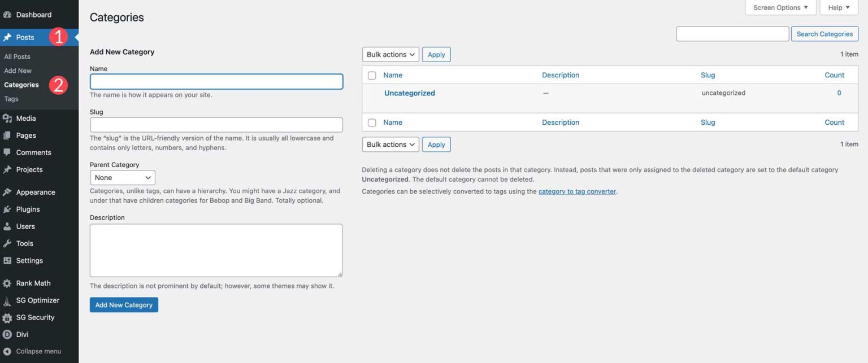Open the Screen Options panel

(x=780, y=7)
